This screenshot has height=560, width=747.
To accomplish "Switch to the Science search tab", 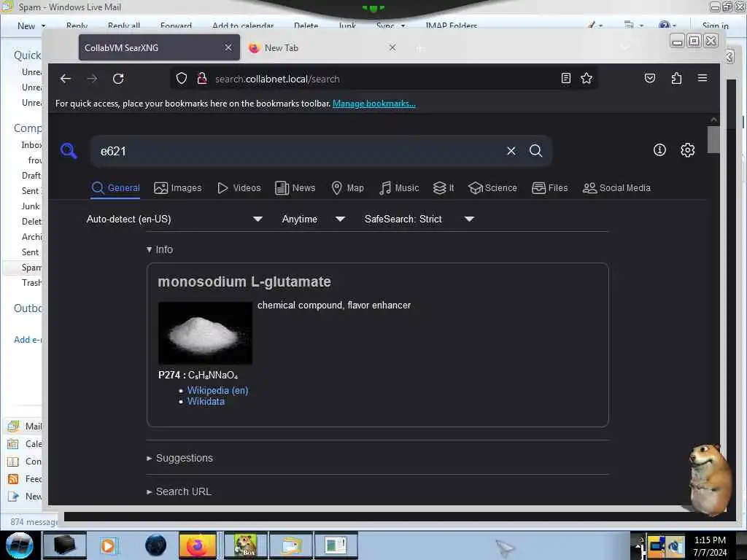I will click(492, 188).
